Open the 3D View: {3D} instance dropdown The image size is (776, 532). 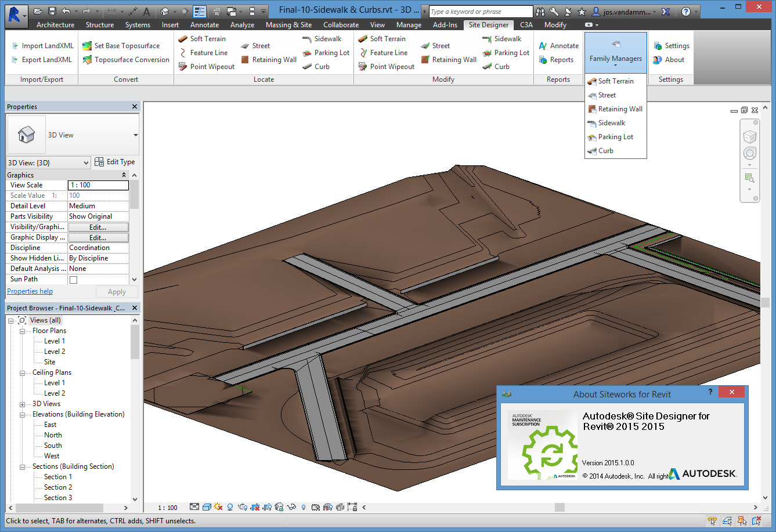[x=48, y=162]
